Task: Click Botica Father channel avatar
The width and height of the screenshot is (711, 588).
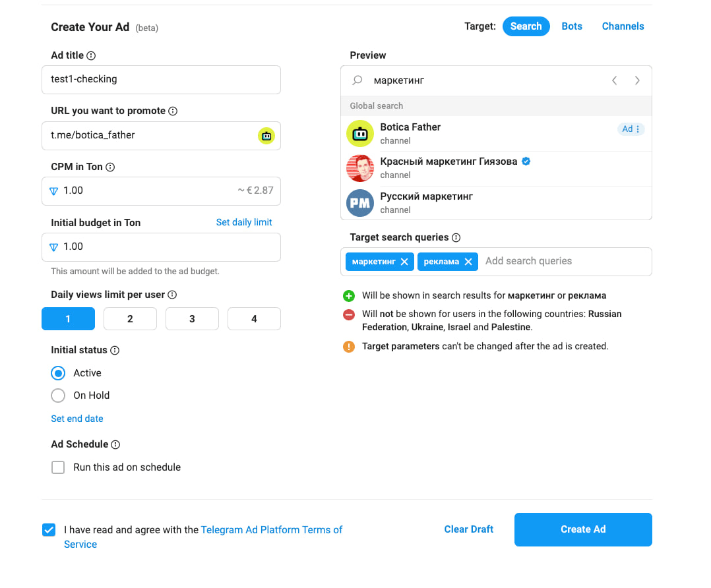Action: pos(360,134)
